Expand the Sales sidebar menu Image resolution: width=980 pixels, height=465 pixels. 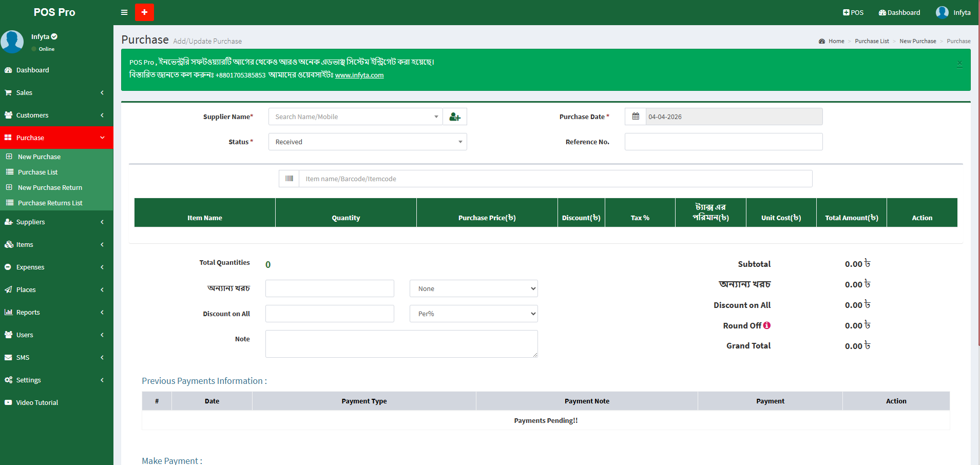[56, 93]
